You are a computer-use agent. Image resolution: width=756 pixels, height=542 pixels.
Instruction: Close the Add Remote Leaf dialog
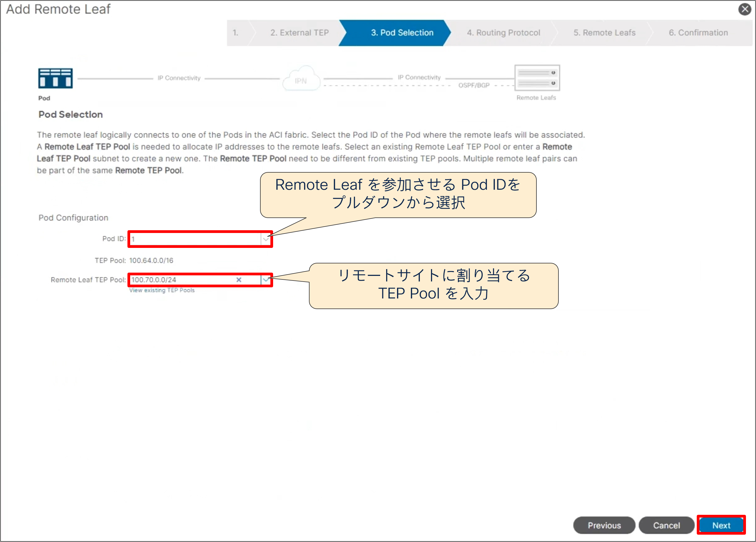tap(745, 9)
